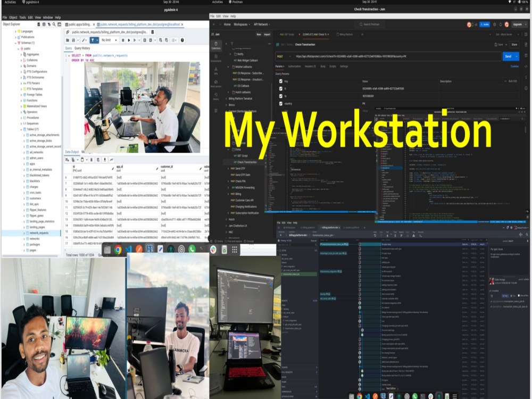Delete rows using the trash icon in Data Output

tap(91, 160)
